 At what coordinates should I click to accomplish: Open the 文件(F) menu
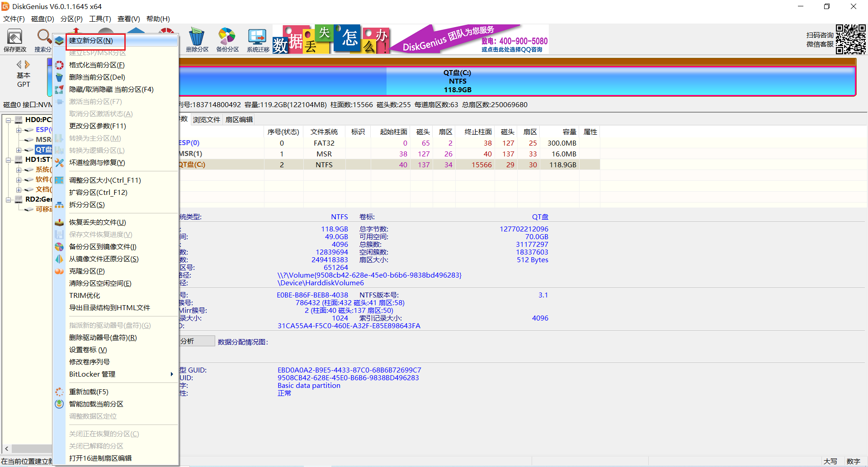14,19
